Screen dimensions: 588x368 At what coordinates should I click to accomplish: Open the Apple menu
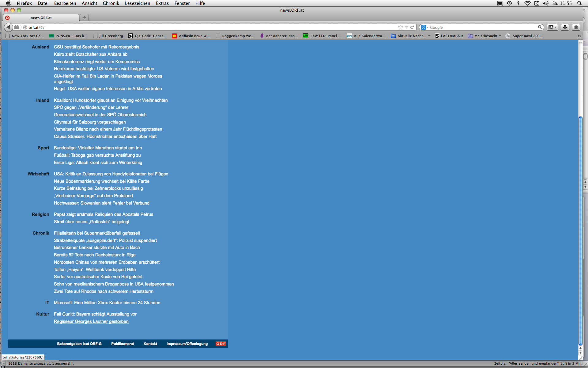coord(8,3)
